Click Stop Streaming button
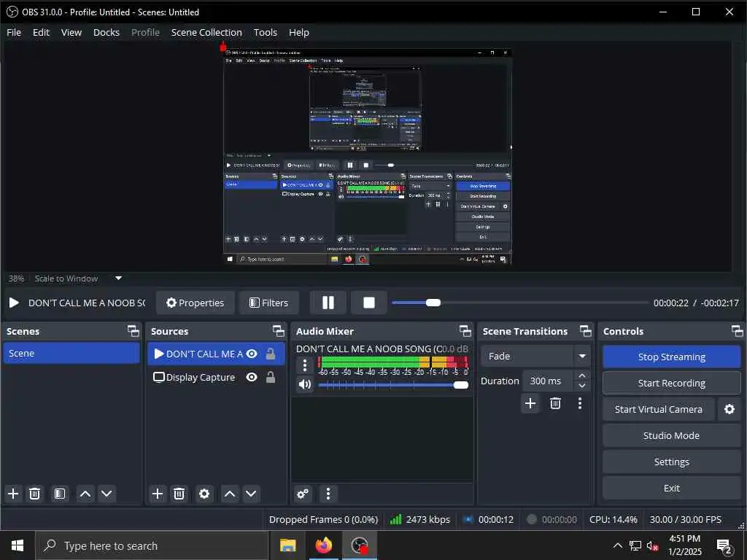 672,357
